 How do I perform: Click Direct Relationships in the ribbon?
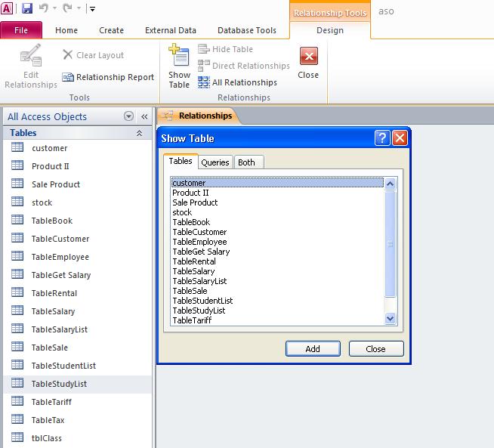click(244, 66)
